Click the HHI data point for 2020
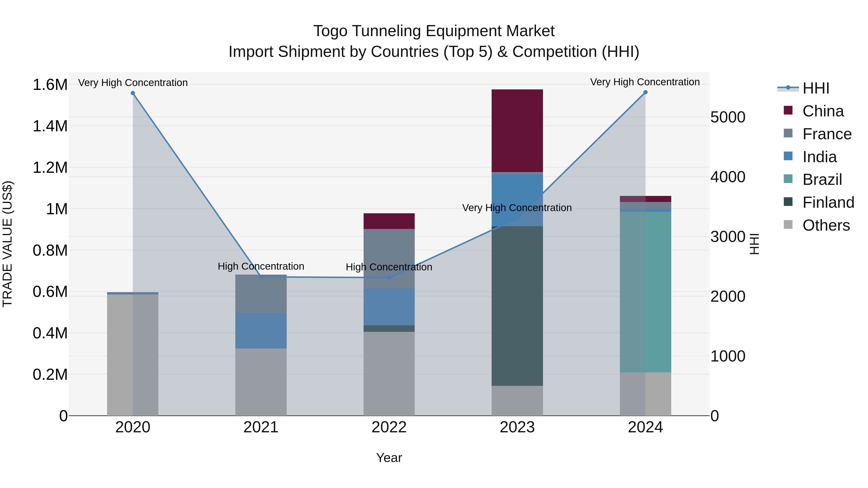 pyautogui.click(x=133, y=93)
